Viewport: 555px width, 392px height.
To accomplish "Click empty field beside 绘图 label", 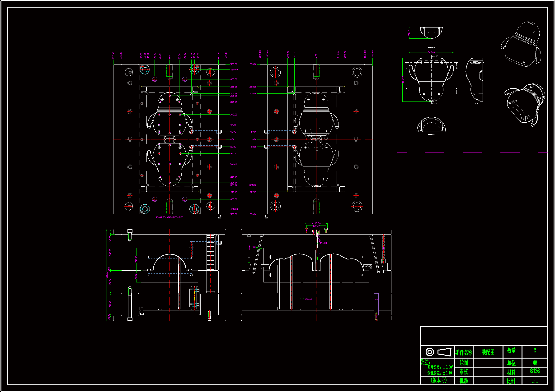I will (x=488, y=363).
